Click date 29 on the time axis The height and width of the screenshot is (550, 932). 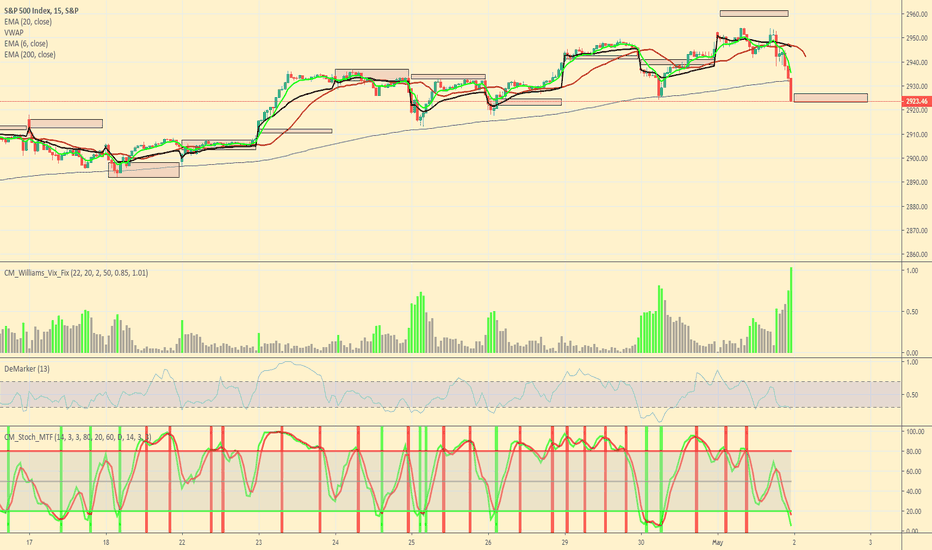point(565,542)
